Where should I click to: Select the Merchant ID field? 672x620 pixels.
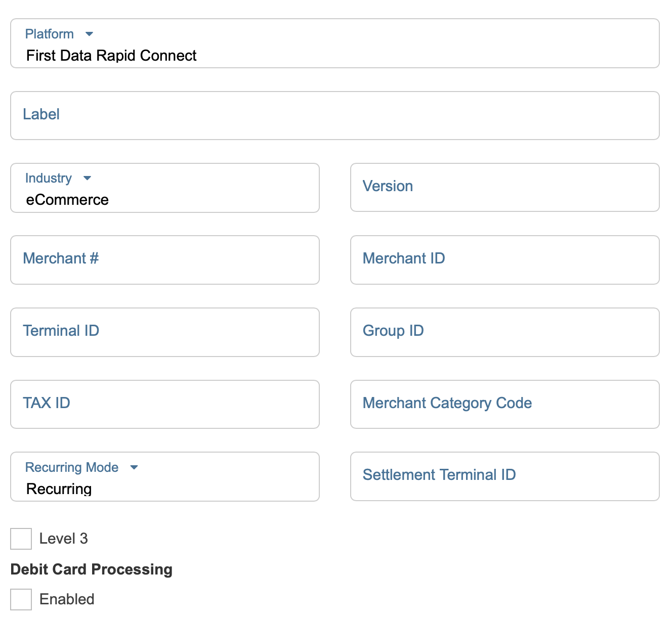pos(505,259)
